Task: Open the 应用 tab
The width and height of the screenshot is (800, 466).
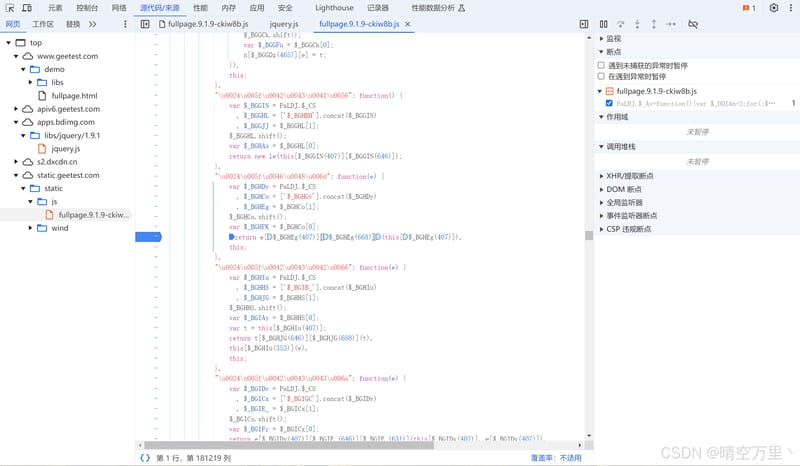Action: (257, 8)
